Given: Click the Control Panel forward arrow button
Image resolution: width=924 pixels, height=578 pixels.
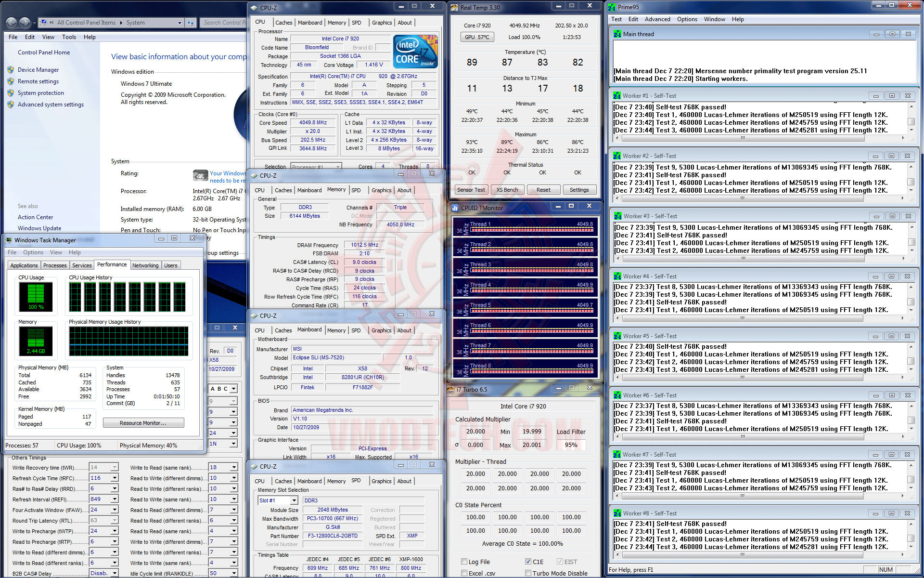Looking at the screenshot, I should click(25, 23).
